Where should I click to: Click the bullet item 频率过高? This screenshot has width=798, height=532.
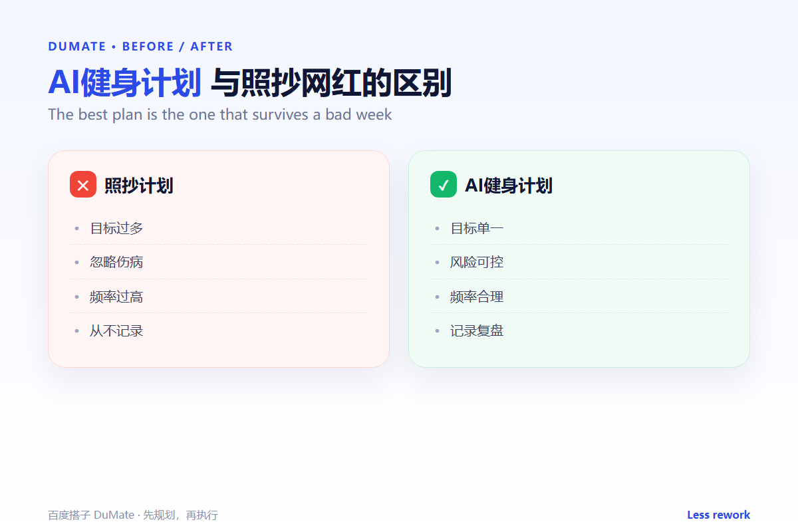[116, 297]
